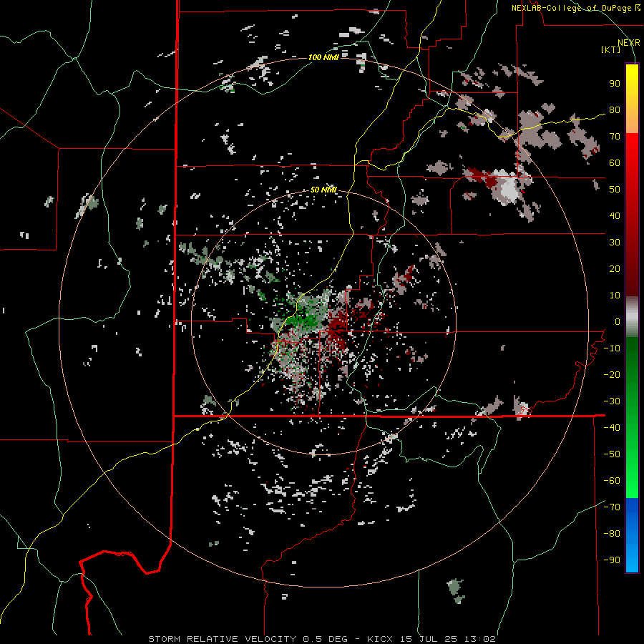
Task: Click the -60 value on velocity scale
Action: [x=612, y=481]
